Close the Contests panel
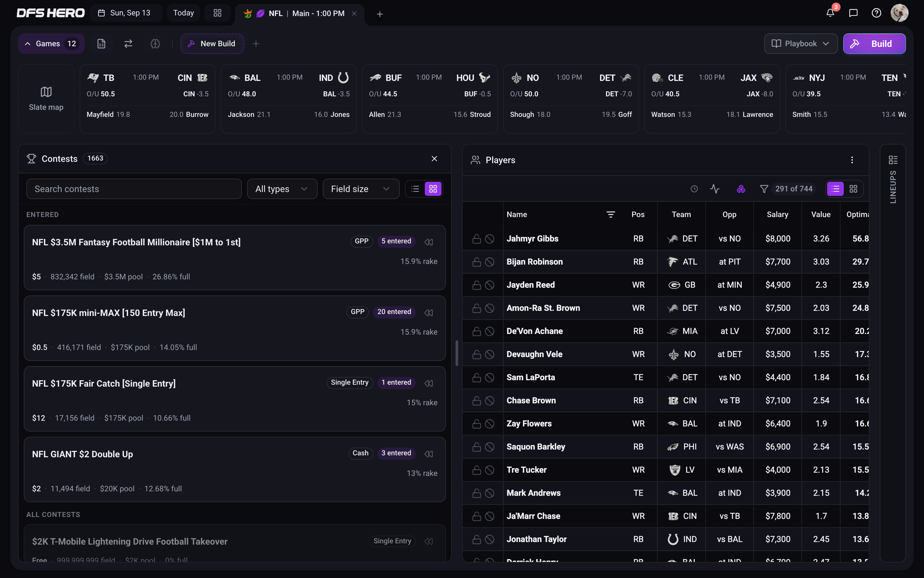 [x=434, y=159]
